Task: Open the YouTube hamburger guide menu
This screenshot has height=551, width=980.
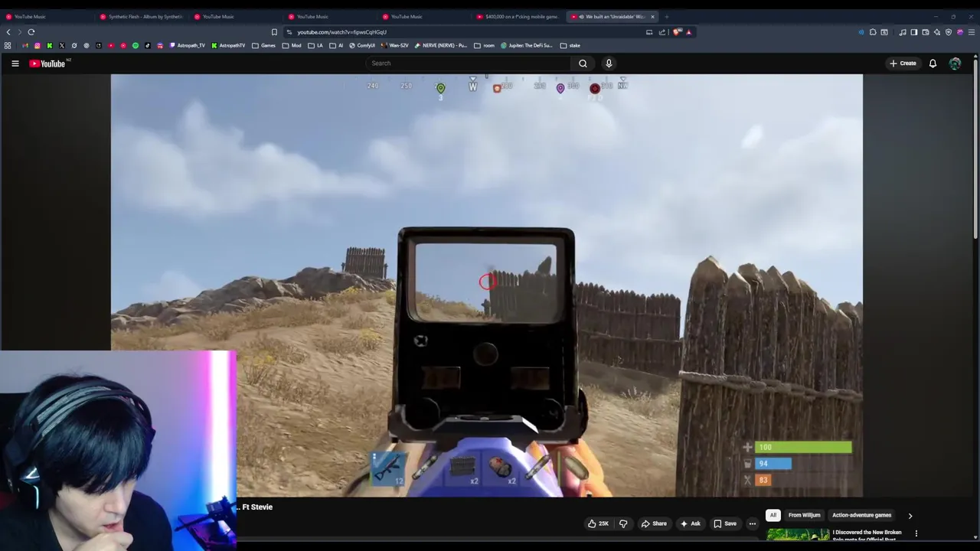Action: (15, 64)
